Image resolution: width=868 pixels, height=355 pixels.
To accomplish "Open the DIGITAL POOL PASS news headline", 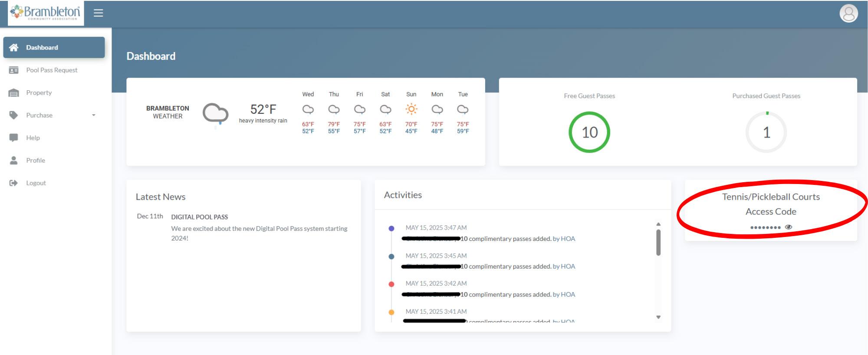I will coord(199,217).
